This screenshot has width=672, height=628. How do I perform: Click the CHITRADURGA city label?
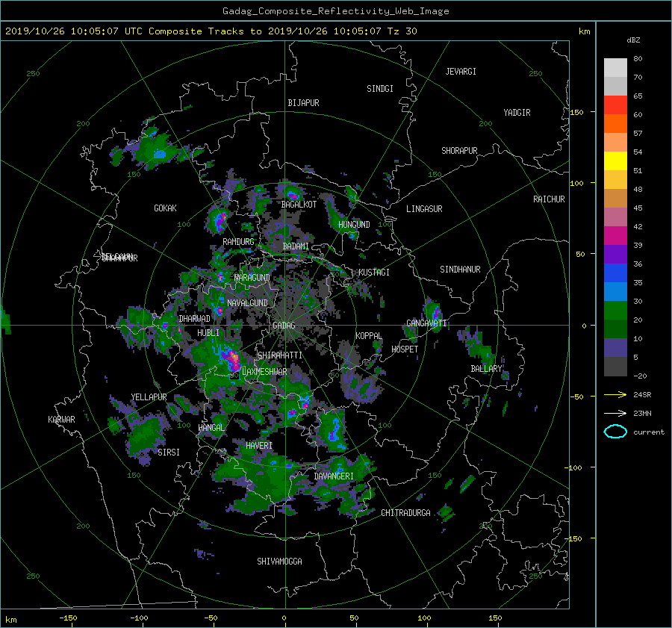click(x=405, y=513)
